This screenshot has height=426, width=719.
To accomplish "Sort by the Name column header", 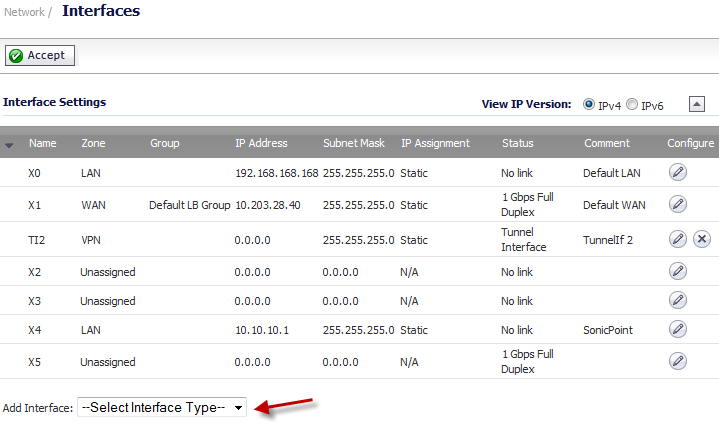I will (x=43, y=143).
